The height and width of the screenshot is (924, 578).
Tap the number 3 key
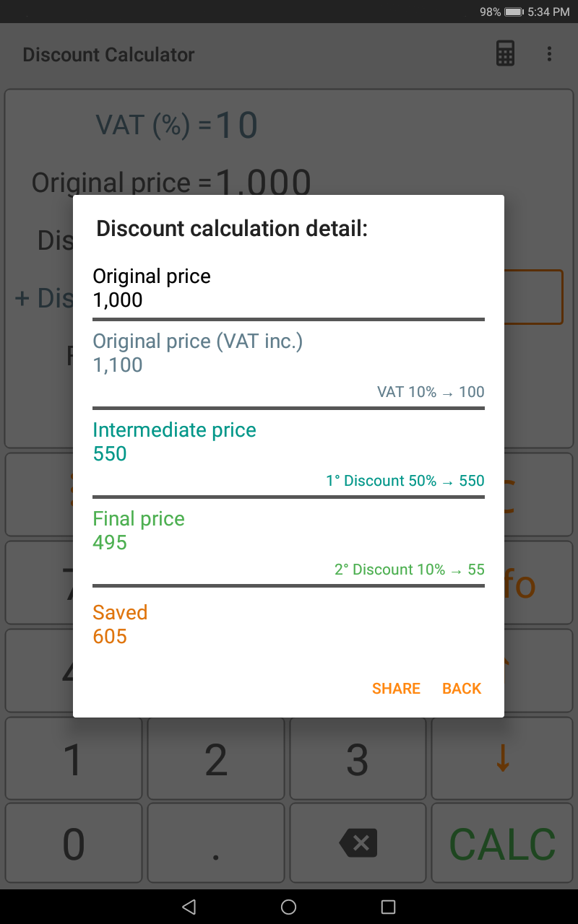358,758
